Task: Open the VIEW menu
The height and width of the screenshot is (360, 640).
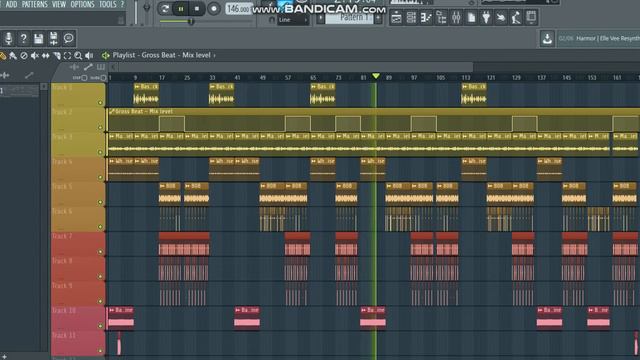Action: tap(59, 4)
